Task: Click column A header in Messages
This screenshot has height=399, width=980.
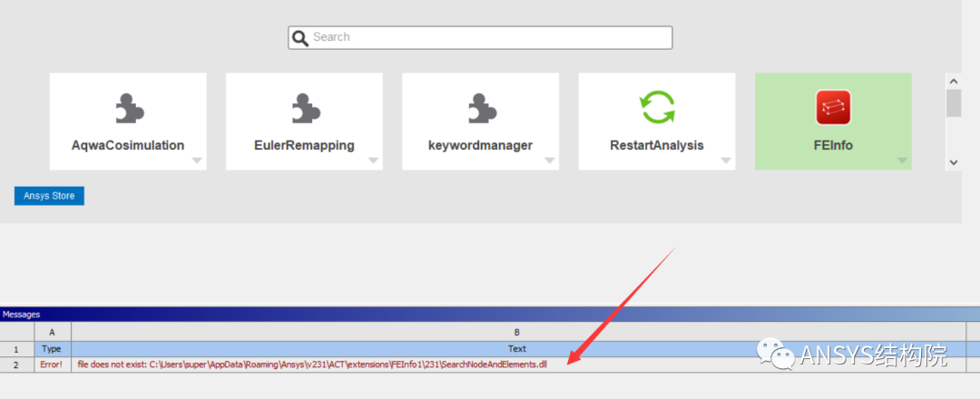Action: [53, 332]
